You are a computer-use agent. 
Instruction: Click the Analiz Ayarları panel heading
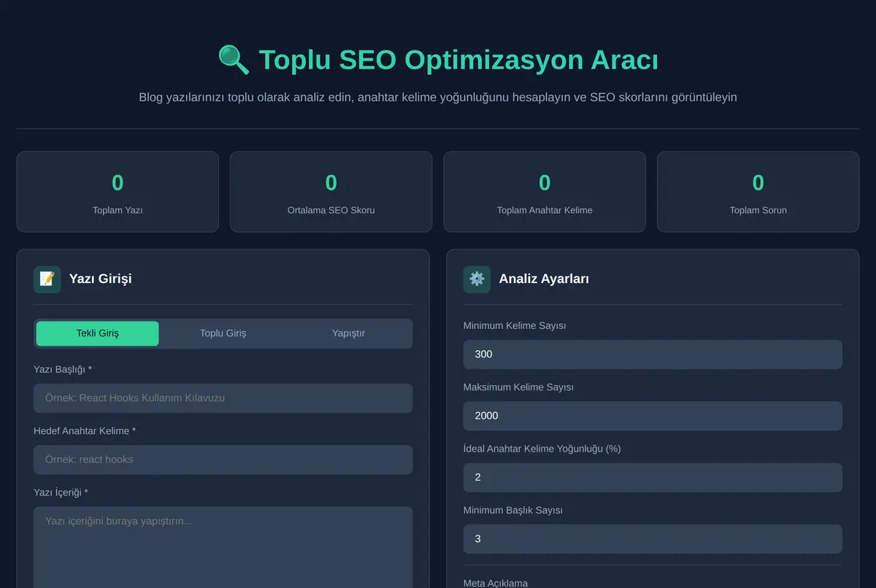(x=544, y=279)
